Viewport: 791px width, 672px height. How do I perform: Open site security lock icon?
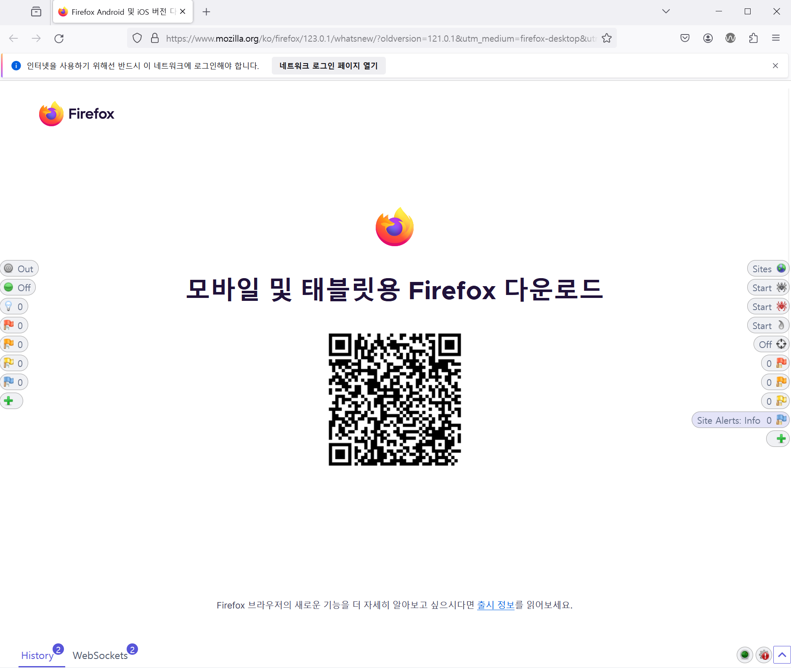click(x=155, y=38)
